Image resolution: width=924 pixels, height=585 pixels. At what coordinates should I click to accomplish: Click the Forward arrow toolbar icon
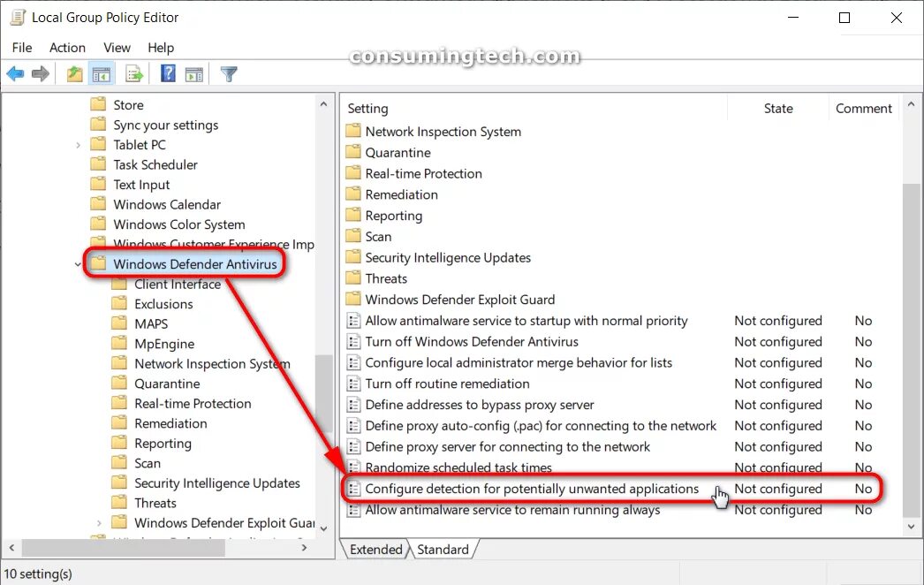click(40, 74)
